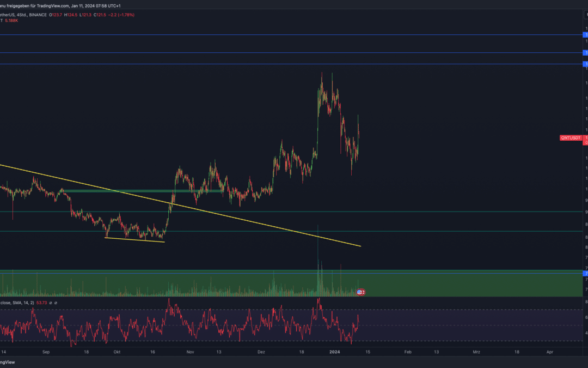Click the 'Mrz' time axis label

[476, 352]
